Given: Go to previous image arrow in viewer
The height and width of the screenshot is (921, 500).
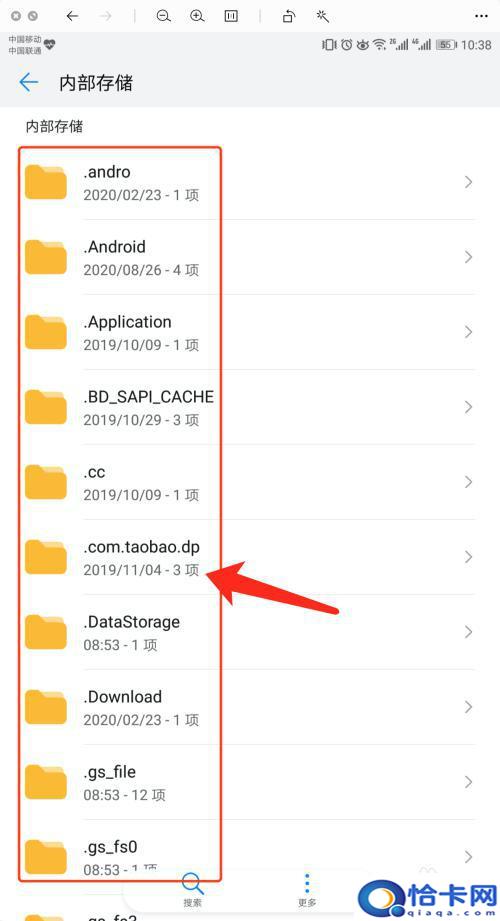Looking at the screenshot, I should click(72, 16).
